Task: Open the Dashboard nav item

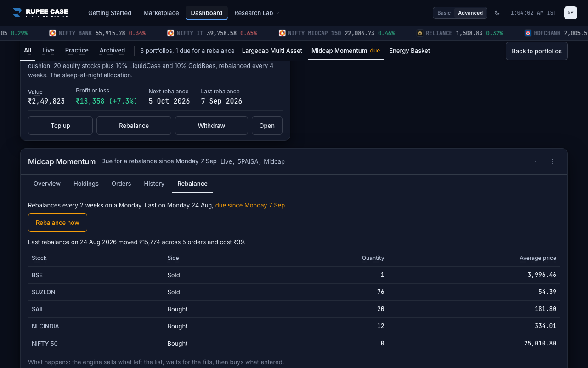Action: (207, 13)
